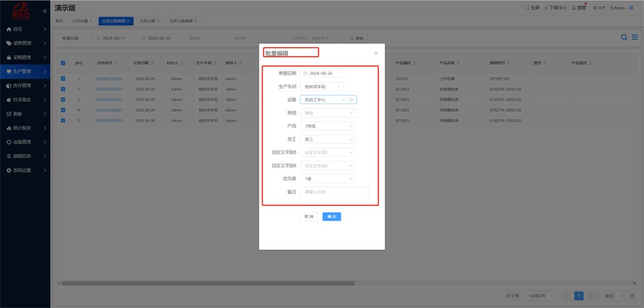
Task: Close the 任务分配 tab
Action: tap(158, 21)
